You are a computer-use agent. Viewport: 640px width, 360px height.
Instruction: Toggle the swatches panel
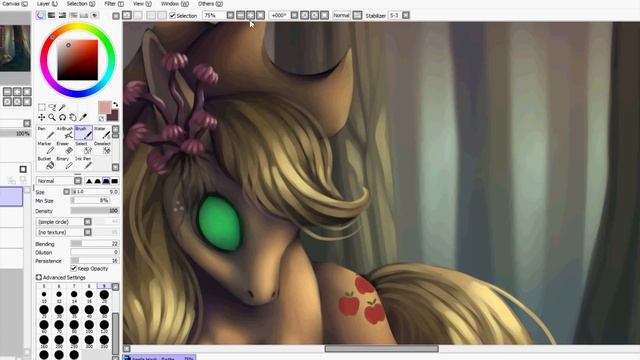click(84, 15)
